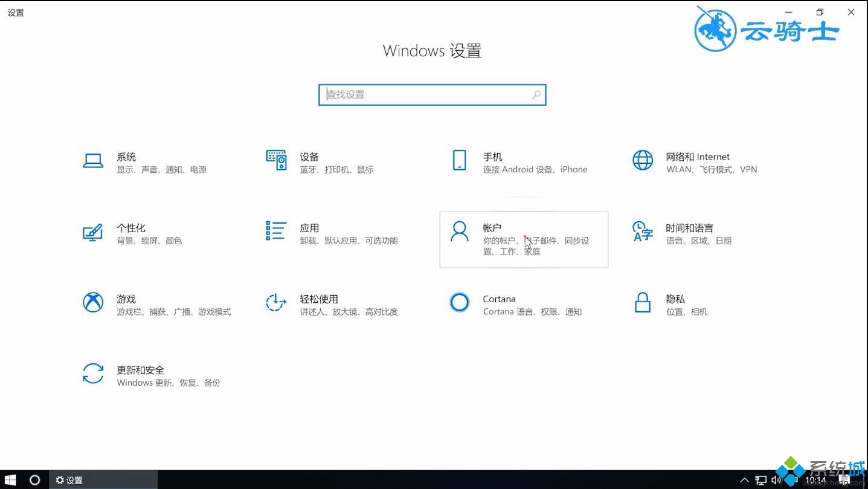The width and height of the screenshot is (868, 489).
Task: Open the 系统 settings laptop icon
Action: (x=93, y=160)
